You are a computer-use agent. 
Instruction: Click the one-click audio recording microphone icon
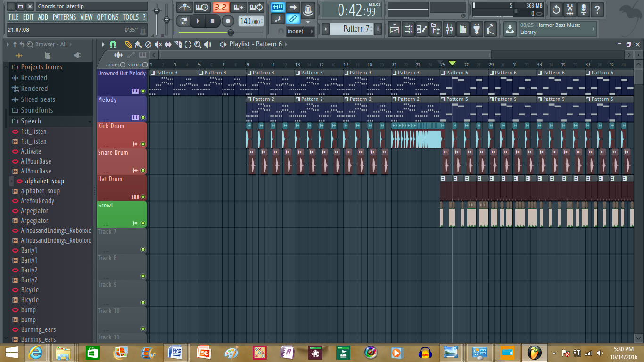584,9
